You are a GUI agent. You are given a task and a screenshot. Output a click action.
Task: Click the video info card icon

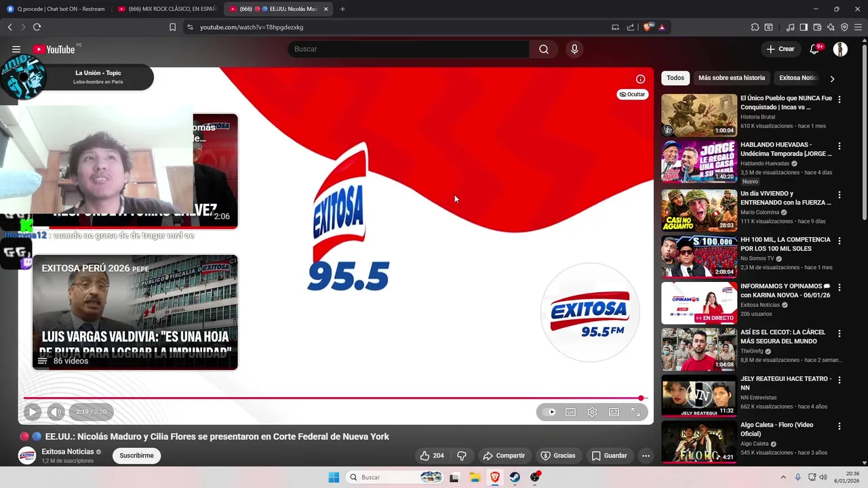[x=640, y=79]
